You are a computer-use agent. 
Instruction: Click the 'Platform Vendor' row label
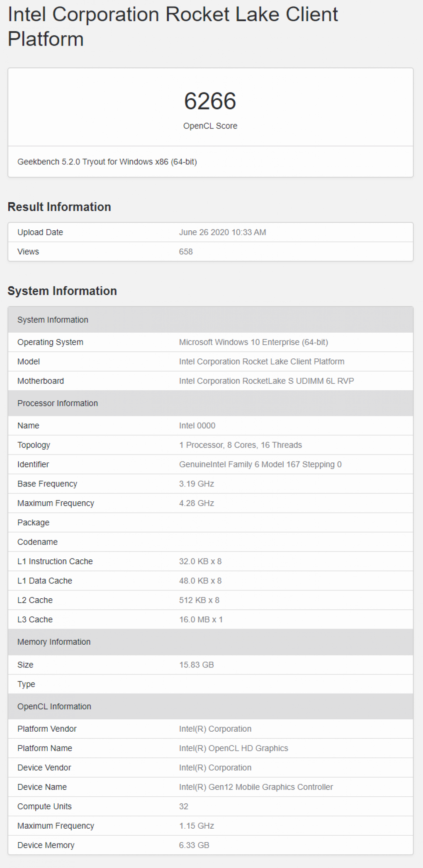(47, 729)
